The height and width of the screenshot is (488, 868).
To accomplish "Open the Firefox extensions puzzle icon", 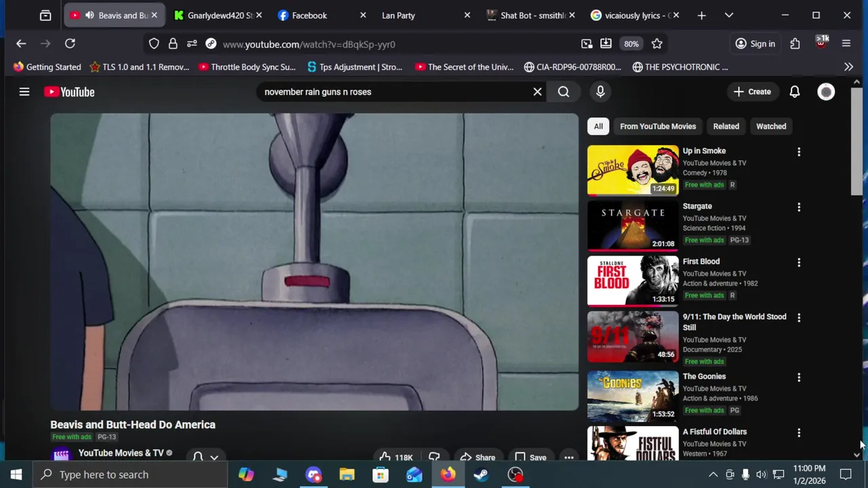I will (x=795, y=43).
